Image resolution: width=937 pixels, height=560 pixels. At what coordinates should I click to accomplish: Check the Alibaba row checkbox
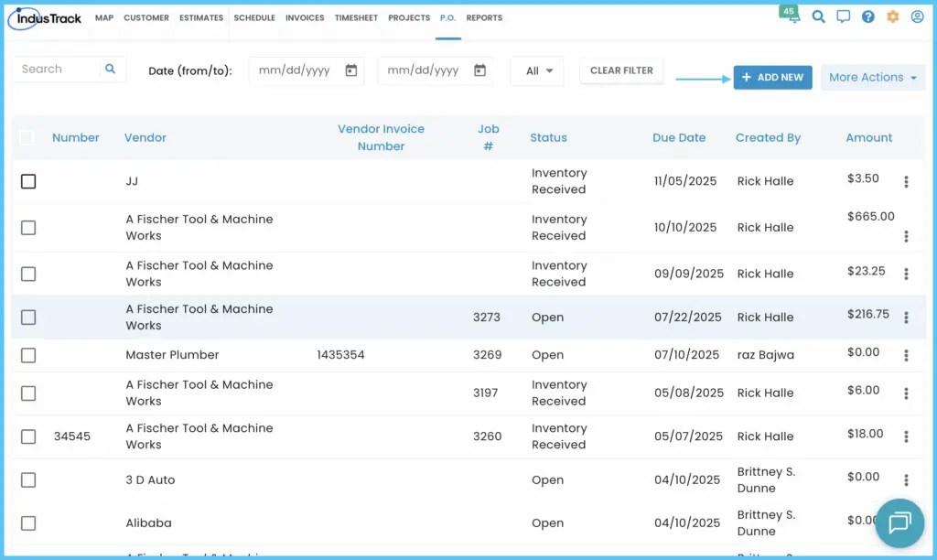(x=28, y=523)
